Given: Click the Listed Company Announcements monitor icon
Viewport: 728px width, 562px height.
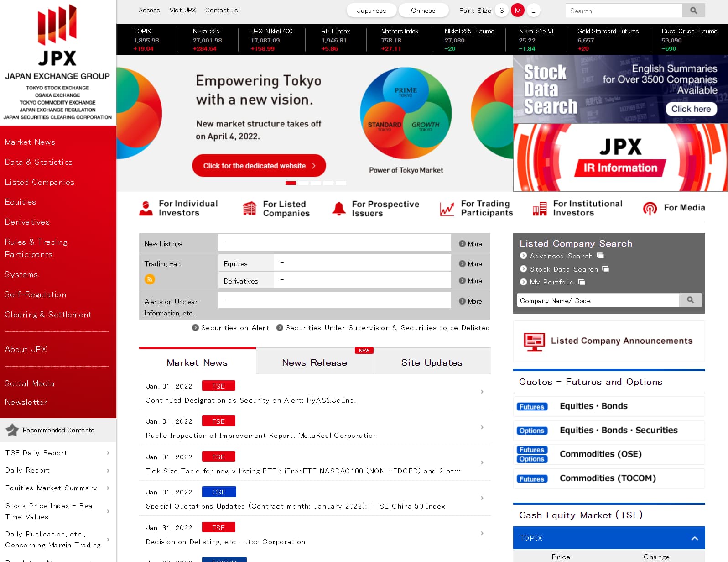Looking at the screenshot, I should 535,341.
